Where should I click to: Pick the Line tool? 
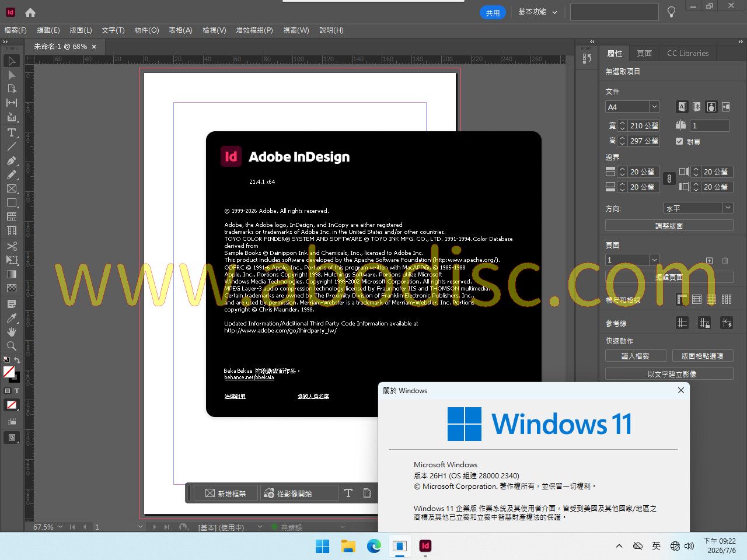coord(12,146)
